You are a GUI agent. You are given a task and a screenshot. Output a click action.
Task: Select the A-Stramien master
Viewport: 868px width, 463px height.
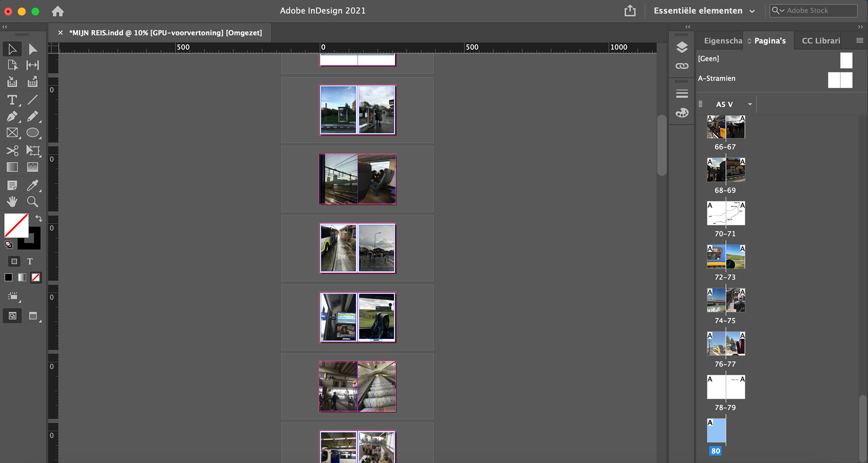pyautogui.click(x=775, y=79)
